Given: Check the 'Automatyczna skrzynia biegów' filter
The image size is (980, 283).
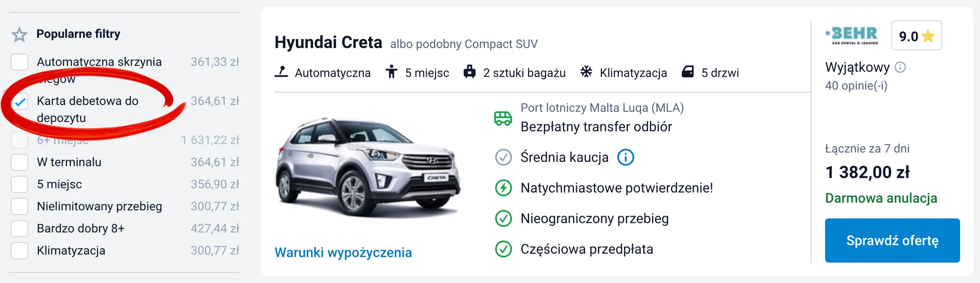Looking at the screenshot, I should (19, 62).
